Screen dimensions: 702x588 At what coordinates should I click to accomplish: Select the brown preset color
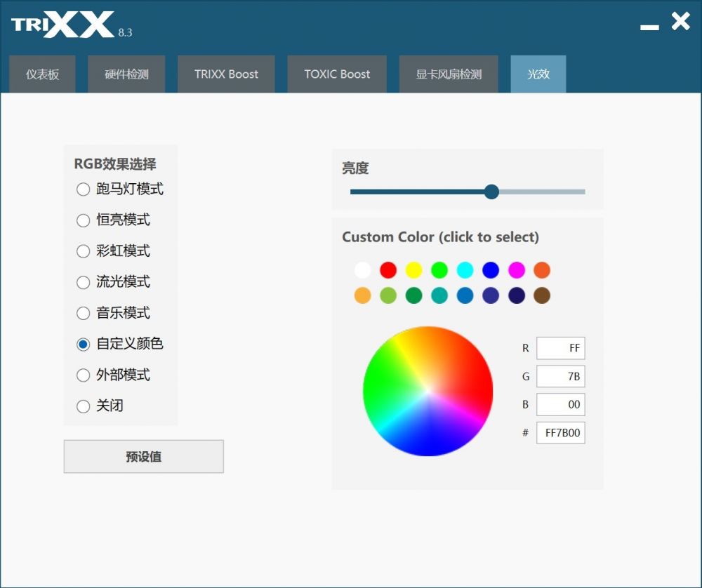pos(542,295)
